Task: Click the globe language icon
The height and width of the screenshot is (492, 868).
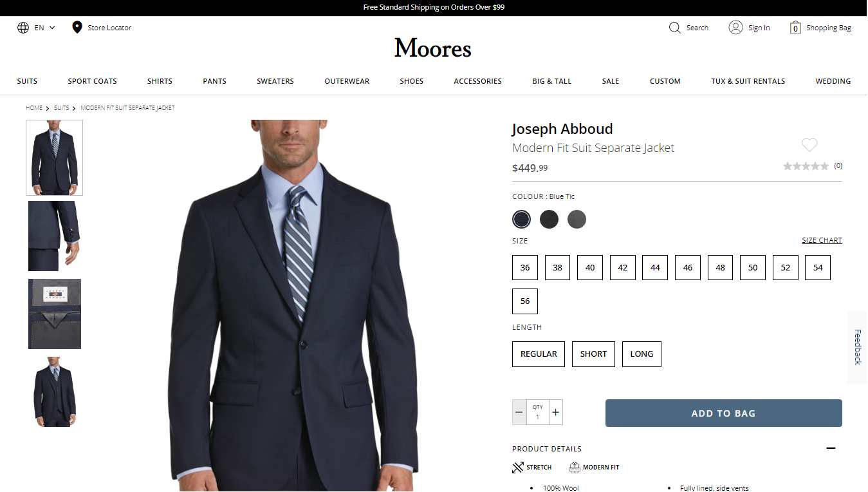Action: coord(23,28)
